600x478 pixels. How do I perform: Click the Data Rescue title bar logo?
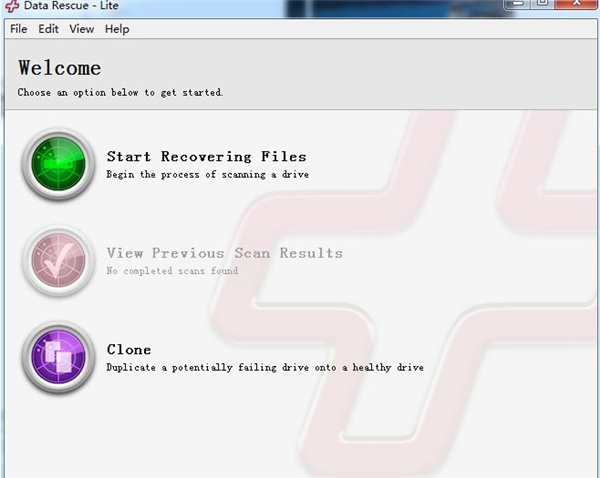11,6
